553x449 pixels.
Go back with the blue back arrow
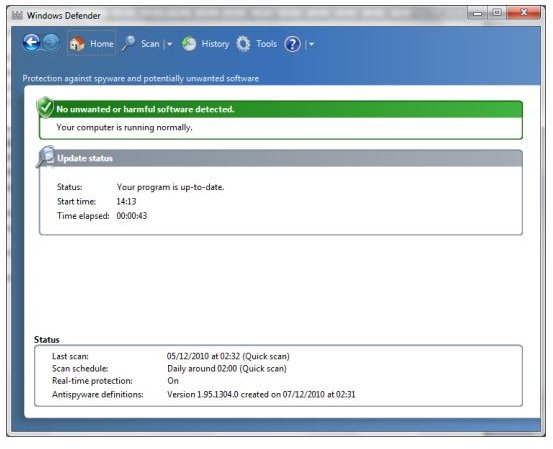[x=31, y=43]
